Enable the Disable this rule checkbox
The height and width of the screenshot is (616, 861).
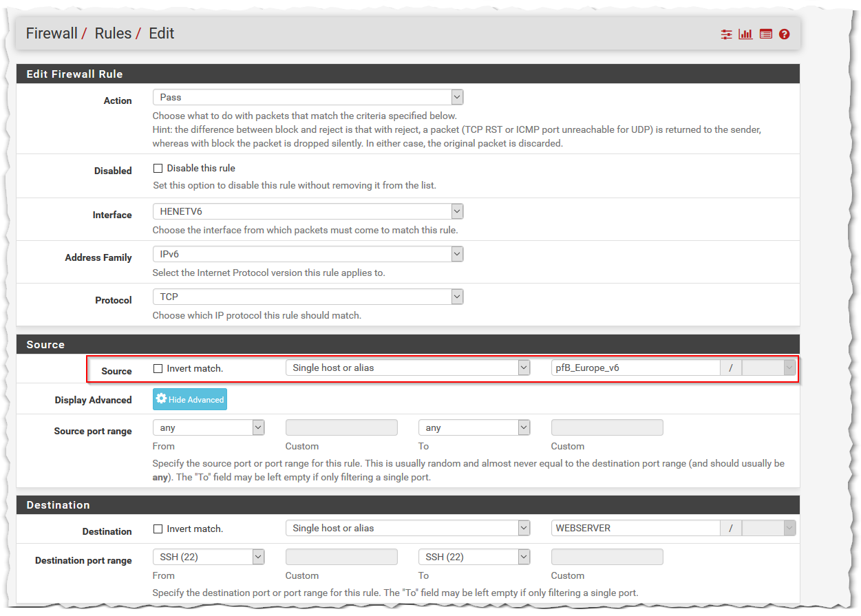point(158,169)
